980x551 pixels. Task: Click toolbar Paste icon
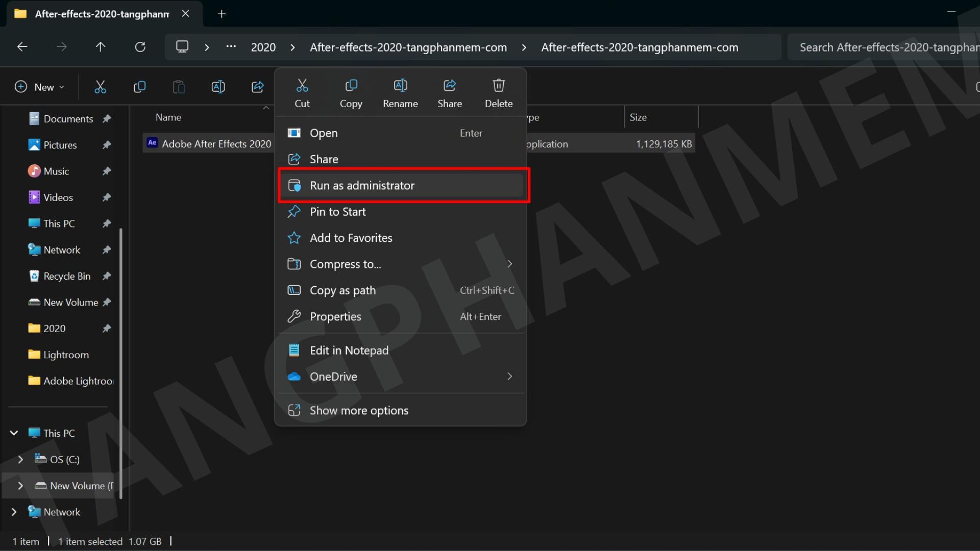tap(179, 87)
